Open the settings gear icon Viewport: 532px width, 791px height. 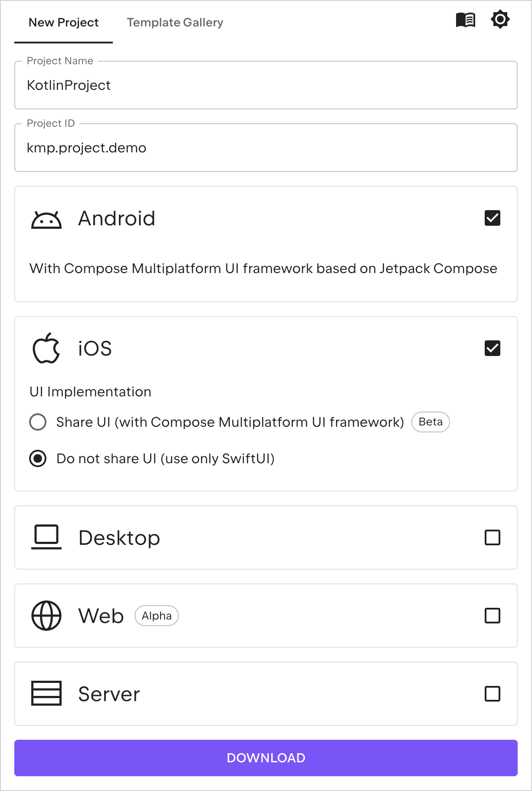pos(500,19)
